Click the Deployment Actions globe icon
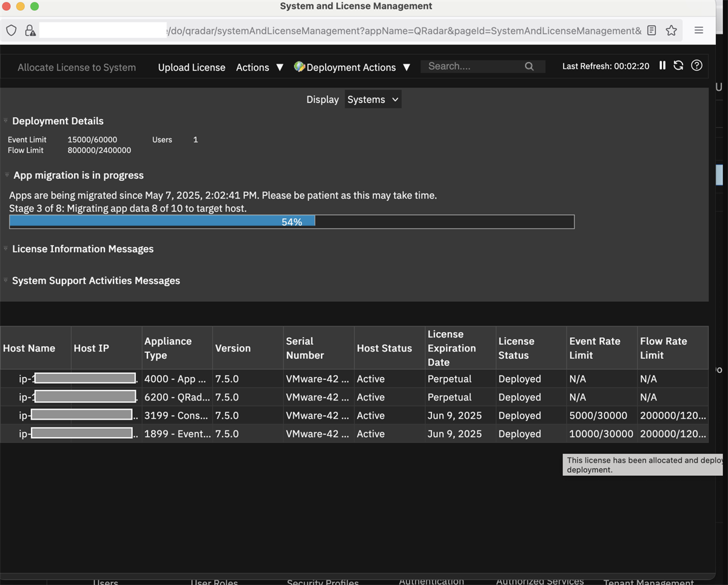Image resolution: width=728 pixels, height=585 pixels. pos(299,67)
